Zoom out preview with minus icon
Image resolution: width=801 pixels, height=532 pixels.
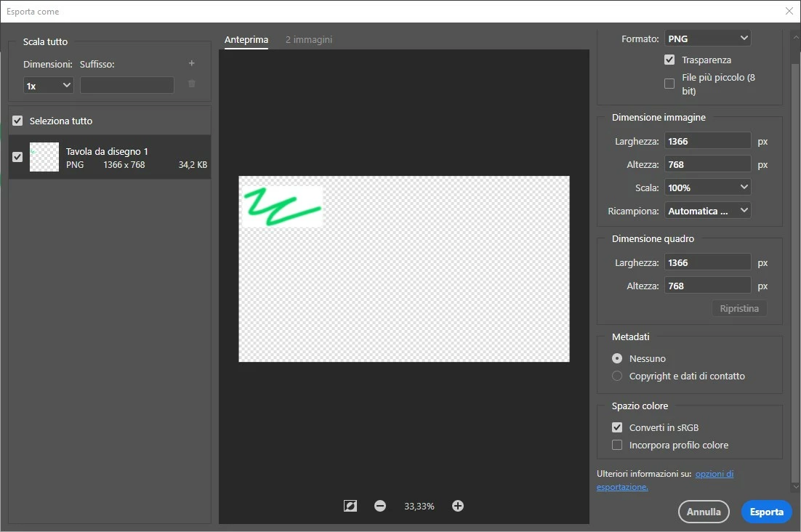click(380, 506)
